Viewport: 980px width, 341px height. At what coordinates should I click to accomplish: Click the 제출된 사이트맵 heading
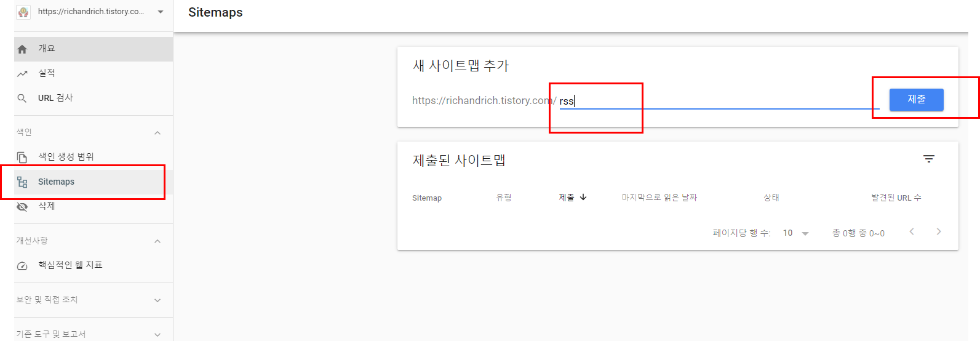point(459,161)
